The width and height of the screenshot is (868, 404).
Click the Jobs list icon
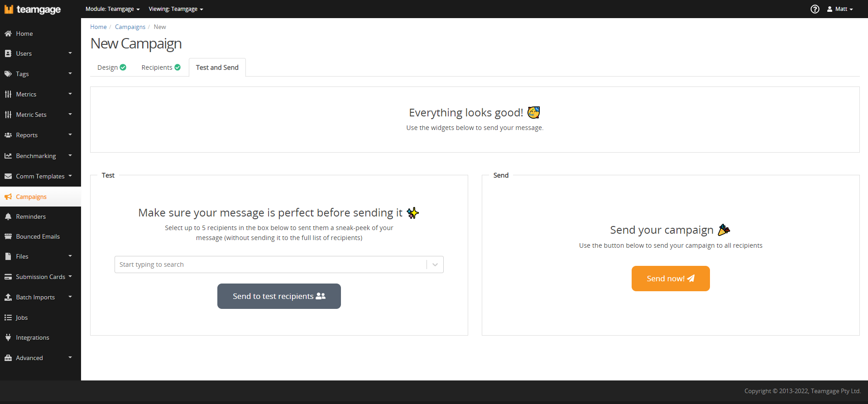[x=8, y=317]
